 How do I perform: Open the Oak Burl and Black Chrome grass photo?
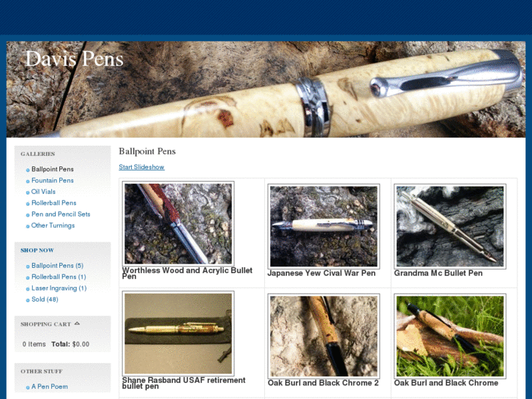pos(450,336)
